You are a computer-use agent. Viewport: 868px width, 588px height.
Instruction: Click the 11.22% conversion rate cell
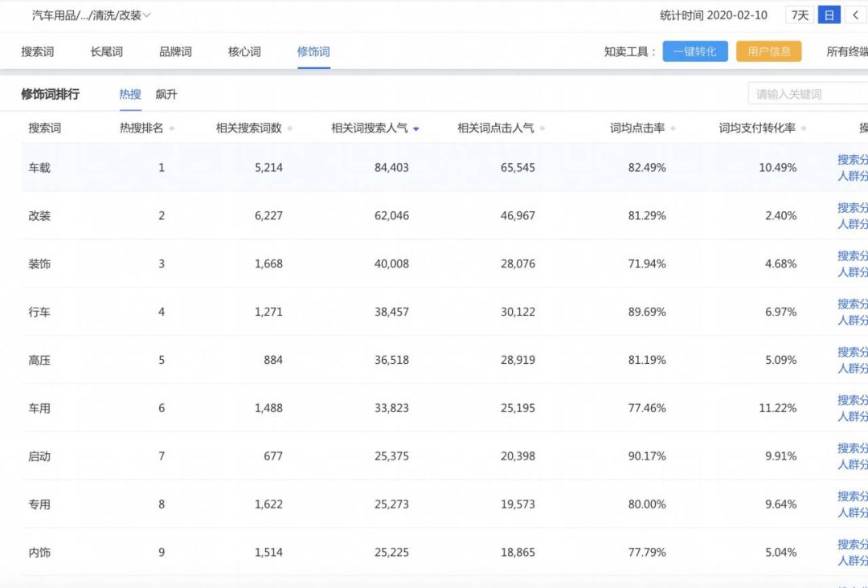click(778, 408)
